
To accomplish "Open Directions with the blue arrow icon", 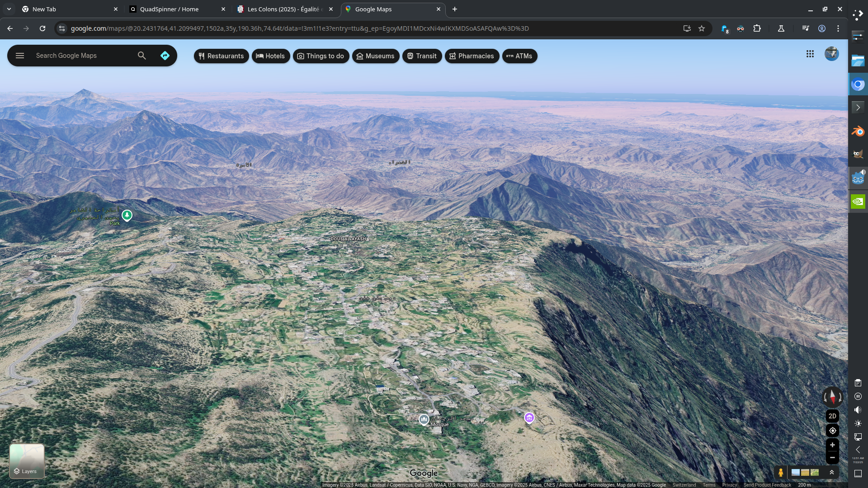I will point(165,56).
